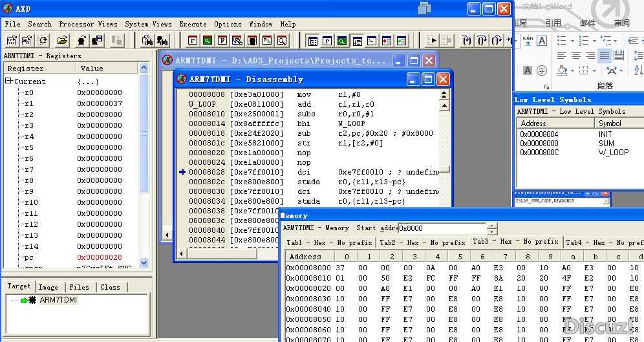This screenshot has height=342, width=644.
Task: Click Word's character border A icon
Action: point(542,41)
